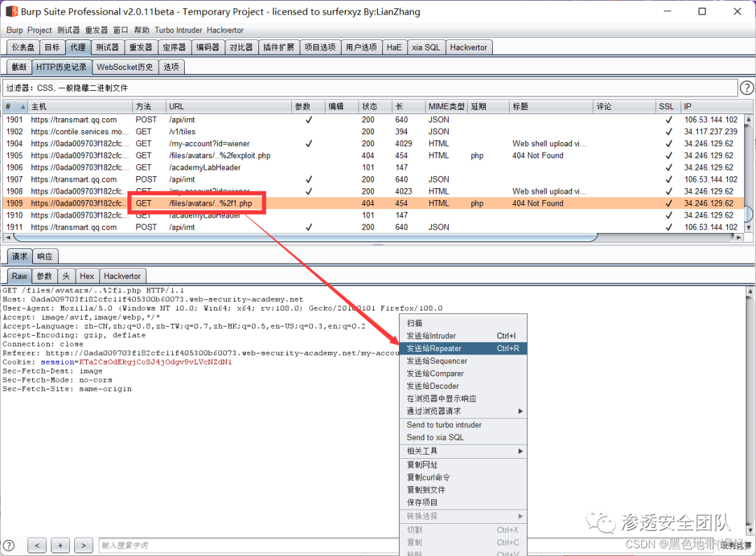Switch request view to 头
The width and height of the screenshot is (756, 556).
pyautogui.click(x=66, y=276)
